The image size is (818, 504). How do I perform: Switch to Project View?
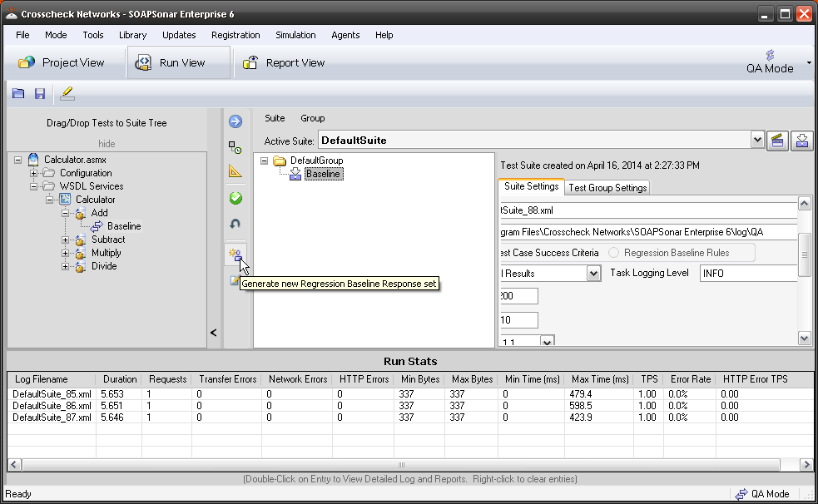pos(62,63)
